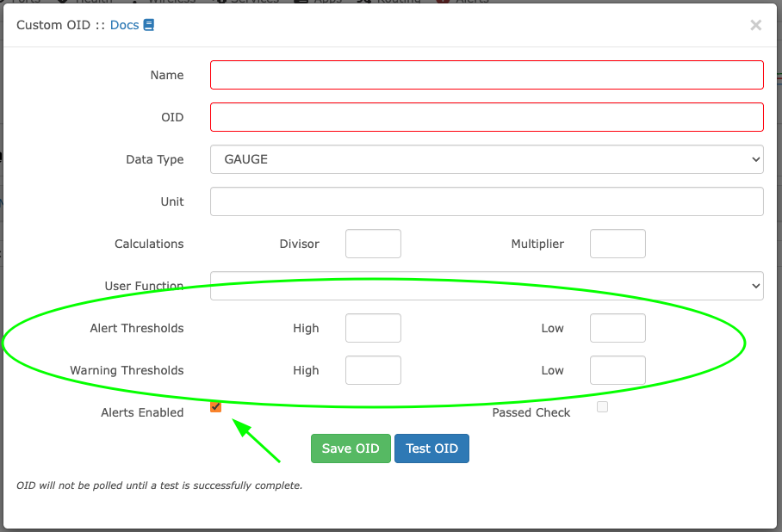Viewport: 782px width, 532px height.
Task: Click the Alert Thresholds Low field
Action: [618, 328]
